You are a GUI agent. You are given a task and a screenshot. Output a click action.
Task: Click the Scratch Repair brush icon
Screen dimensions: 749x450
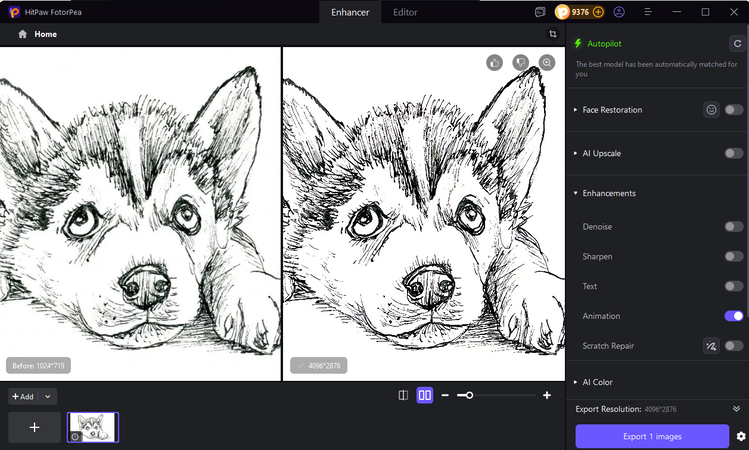711,346
